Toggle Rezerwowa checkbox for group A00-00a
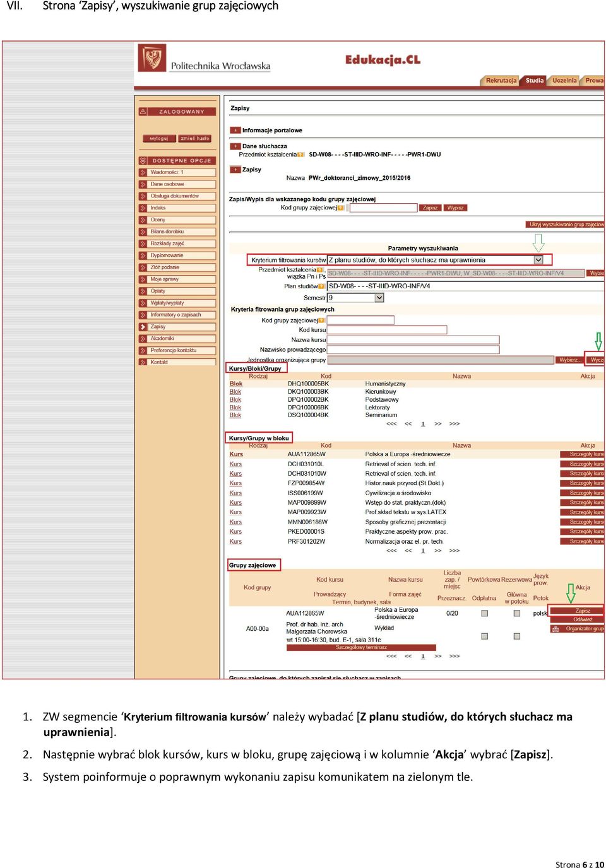This screenshot has width=606, height=868. (517, 613)
